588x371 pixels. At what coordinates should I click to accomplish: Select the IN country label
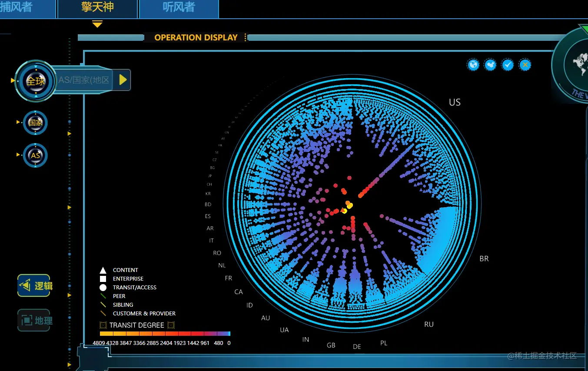(306, 340)
